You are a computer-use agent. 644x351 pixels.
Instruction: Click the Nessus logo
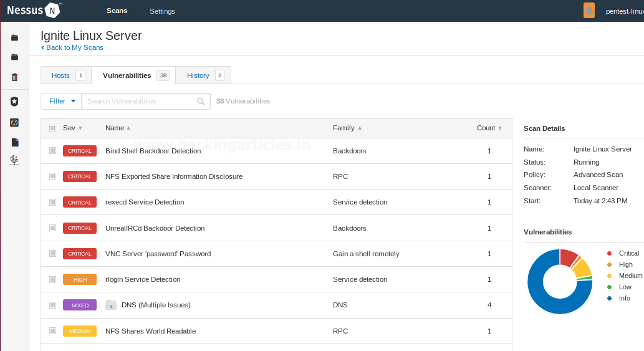pos(34,10)
